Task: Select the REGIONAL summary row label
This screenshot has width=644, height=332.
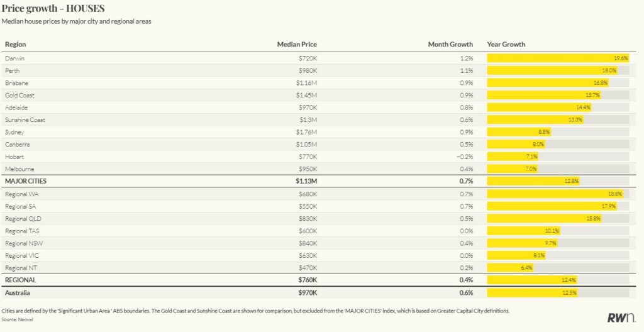Action: (20, 280)
